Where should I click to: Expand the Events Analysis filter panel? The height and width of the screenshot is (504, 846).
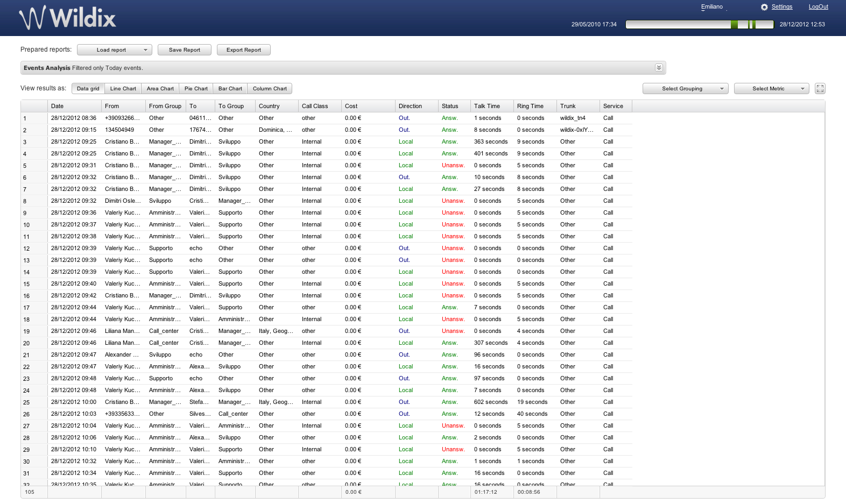[658, 68]
